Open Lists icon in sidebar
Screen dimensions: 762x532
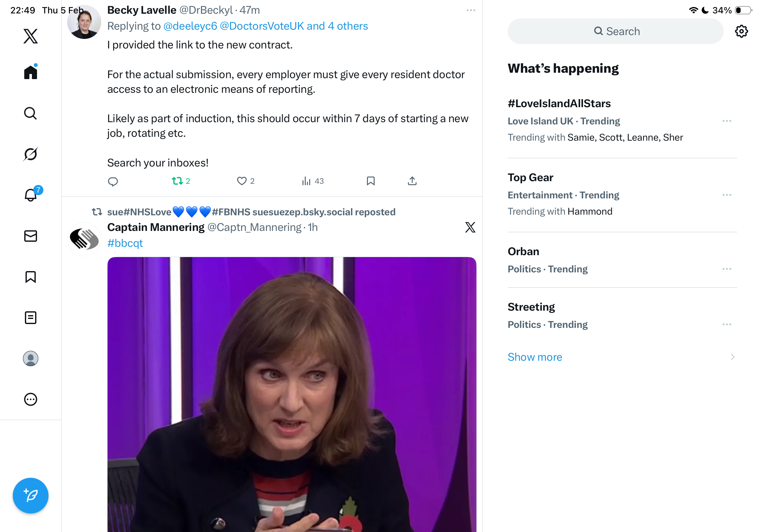tap(31, 318)
